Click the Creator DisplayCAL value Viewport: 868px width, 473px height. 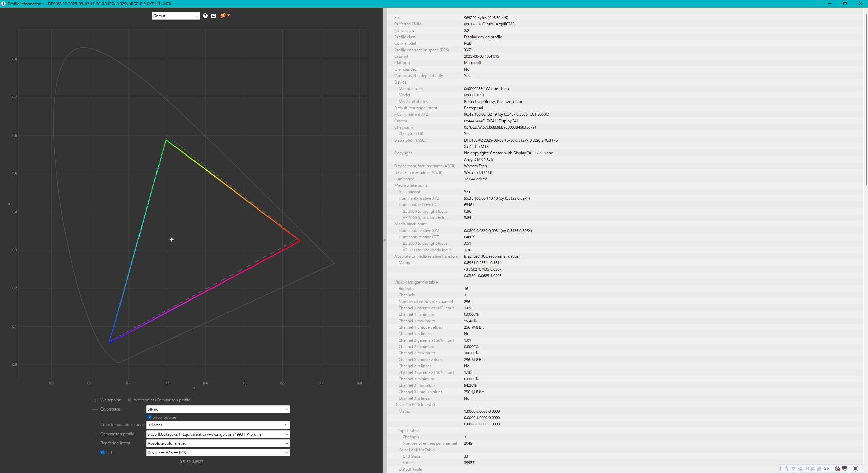point(491,121)
